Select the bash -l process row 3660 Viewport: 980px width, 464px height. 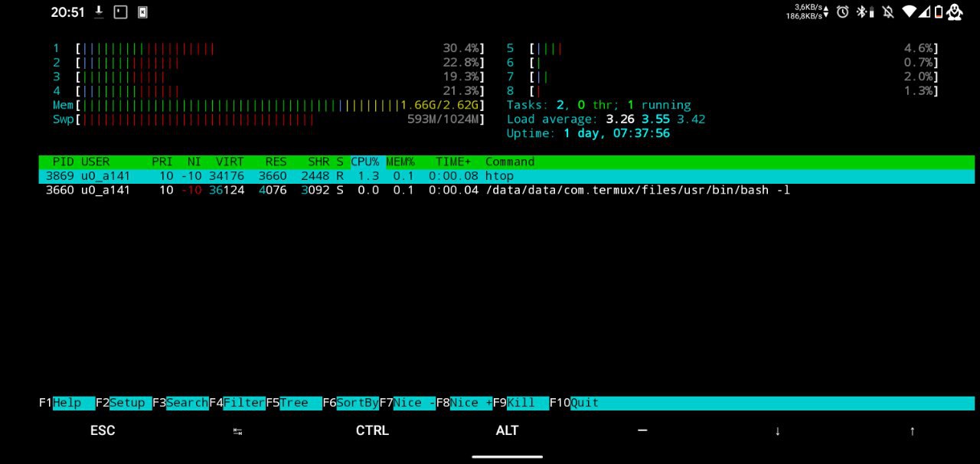click(x=506, y=190)
